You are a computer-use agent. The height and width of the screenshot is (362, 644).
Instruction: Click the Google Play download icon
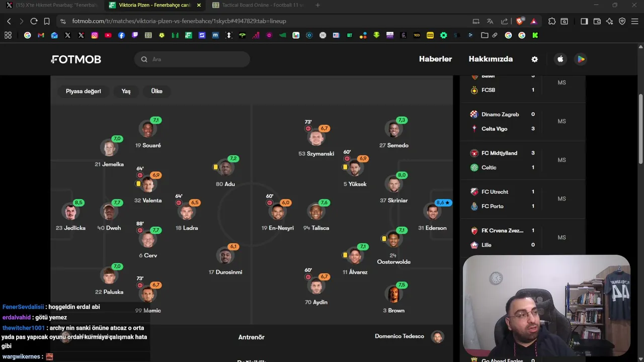coord(581,59)
